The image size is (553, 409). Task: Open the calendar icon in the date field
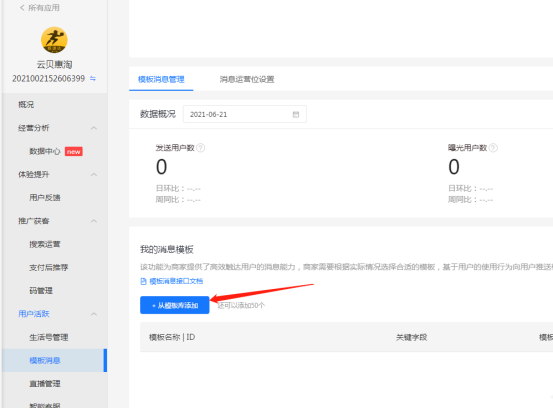(x=296, y=114)
